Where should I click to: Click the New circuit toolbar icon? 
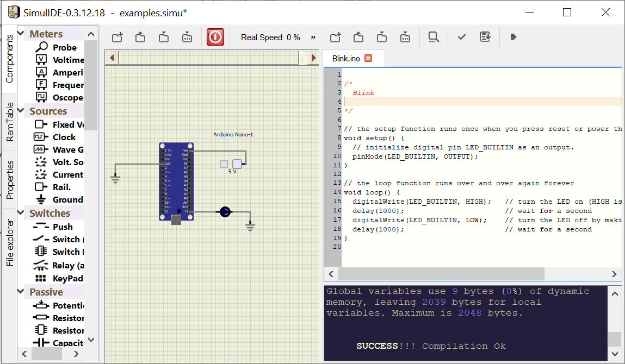[117, 37]
